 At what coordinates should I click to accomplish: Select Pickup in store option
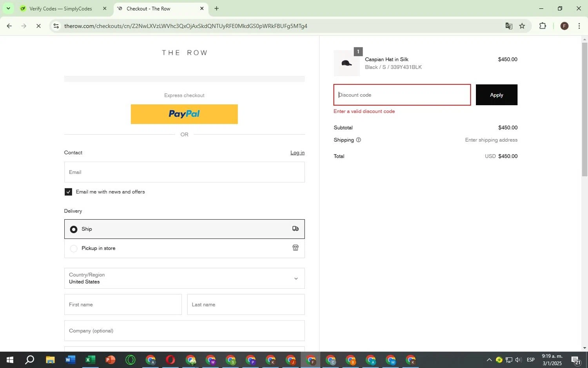coord(184,248)
